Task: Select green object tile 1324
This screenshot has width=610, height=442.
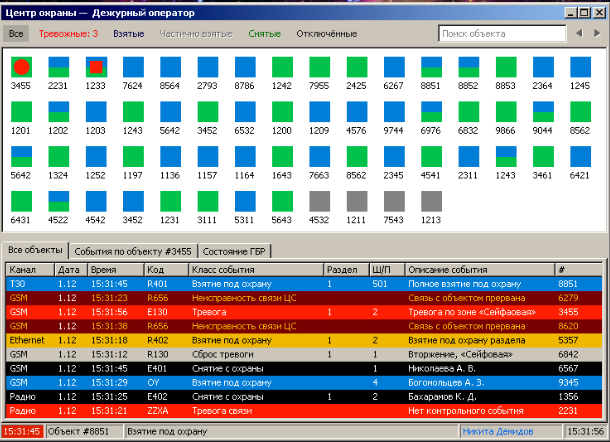Action: point(58,156)
